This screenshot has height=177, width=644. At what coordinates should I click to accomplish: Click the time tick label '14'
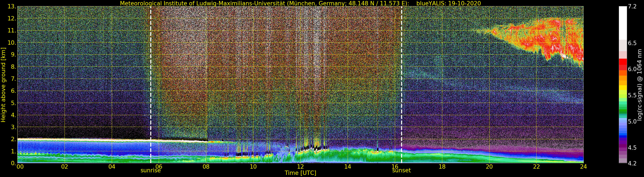point(347,166)
